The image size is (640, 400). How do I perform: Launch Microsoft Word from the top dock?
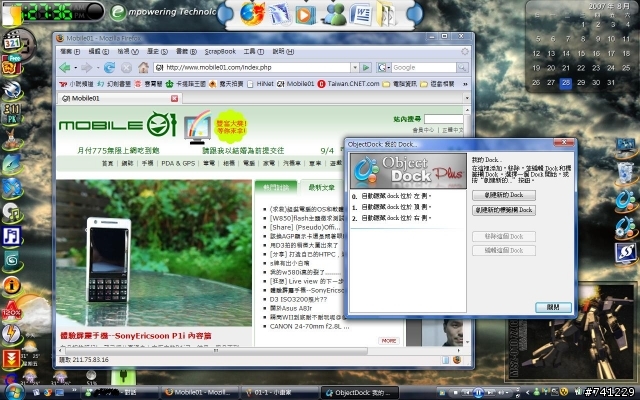tap(360, 14)
